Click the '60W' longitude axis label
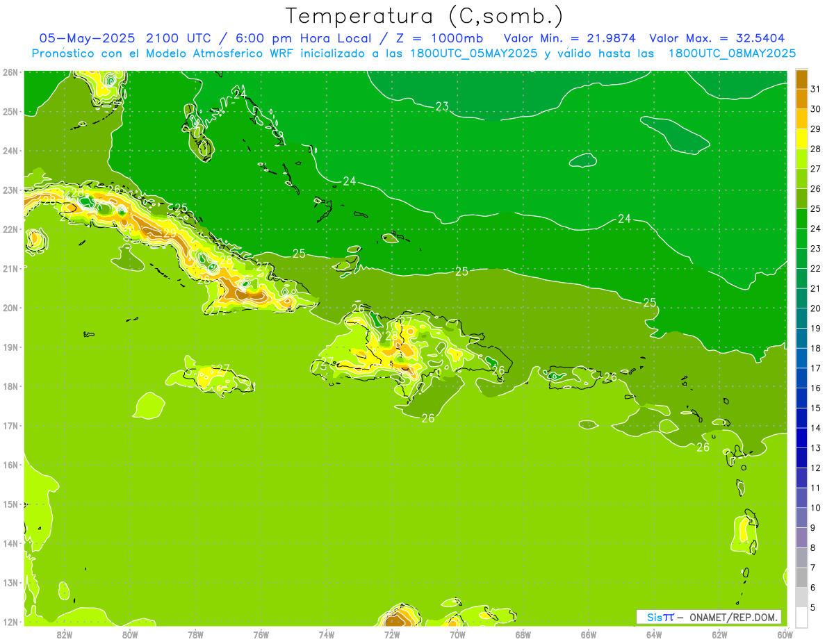Image resolution: width=834 pixels, height=644 pixels. (785, 634)
